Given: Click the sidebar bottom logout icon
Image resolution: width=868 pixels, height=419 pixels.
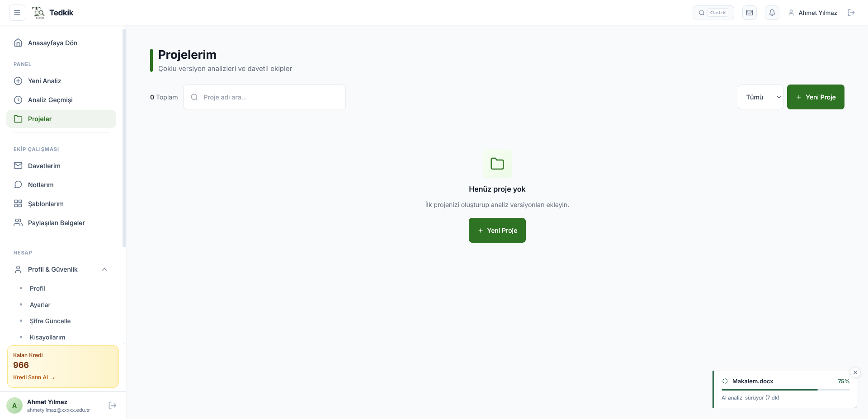Looking at the screenshot, I should (113, 405).
